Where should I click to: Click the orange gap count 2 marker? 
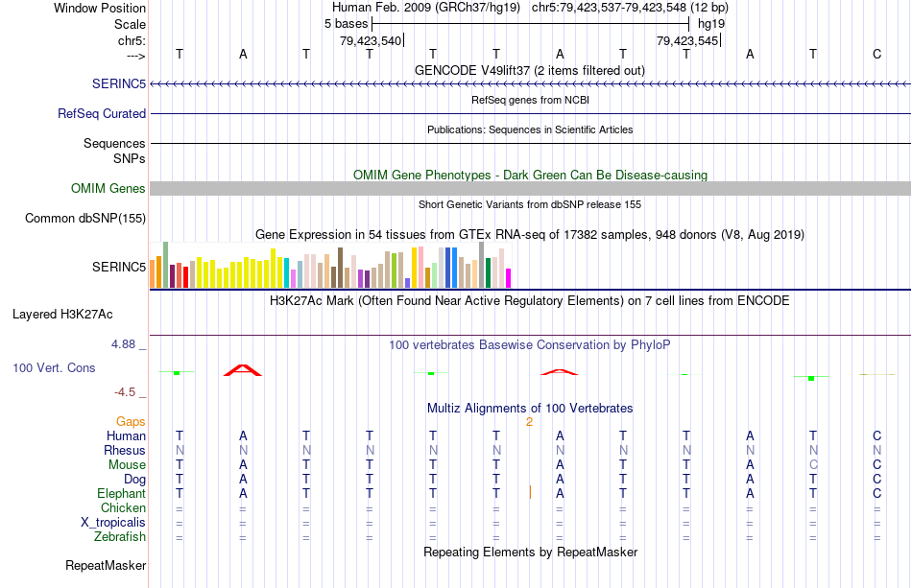(529, 422)
